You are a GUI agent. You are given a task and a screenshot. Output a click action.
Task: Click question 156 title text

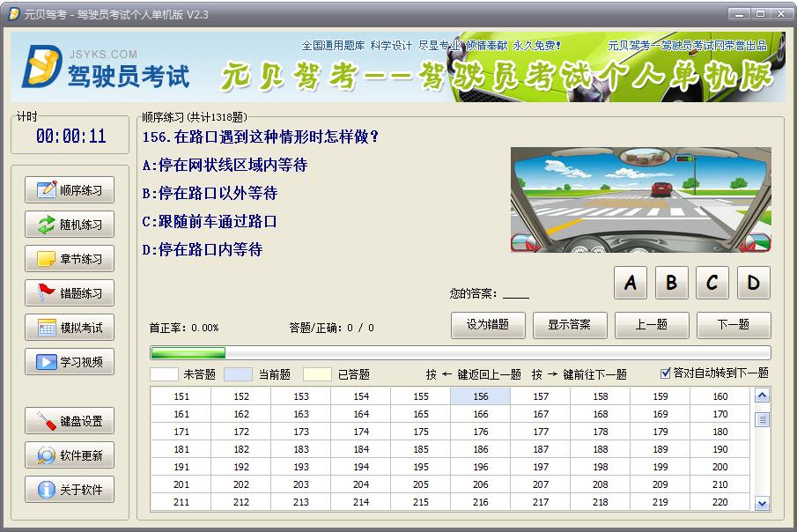click(261, 137)
